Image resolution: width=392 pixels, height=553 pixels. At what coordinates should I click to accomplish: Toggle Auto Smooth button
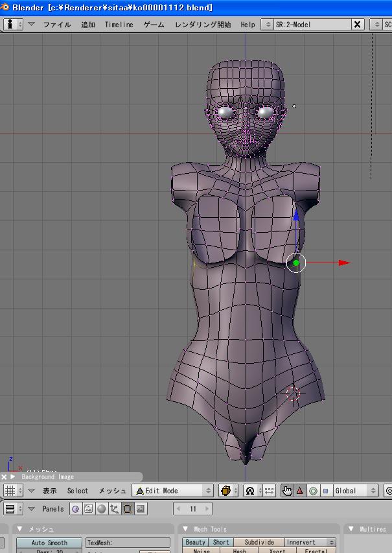coord(49,543)
